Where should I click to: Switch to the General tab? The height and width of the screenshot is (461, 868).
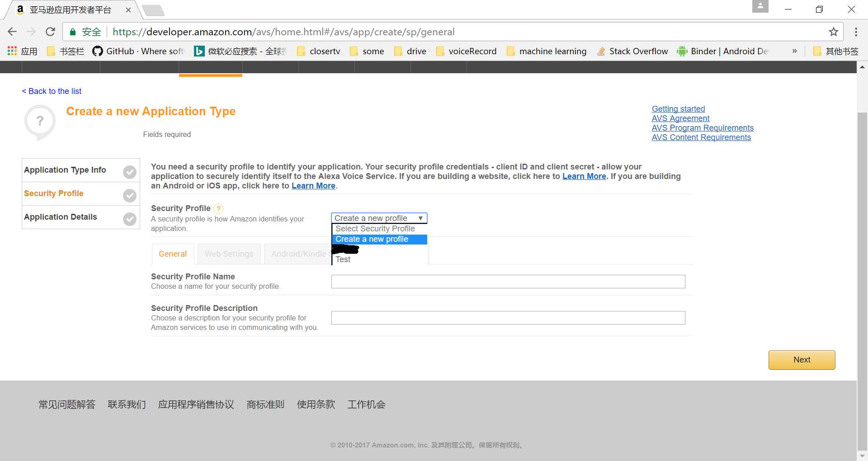[x=173, y=254]
